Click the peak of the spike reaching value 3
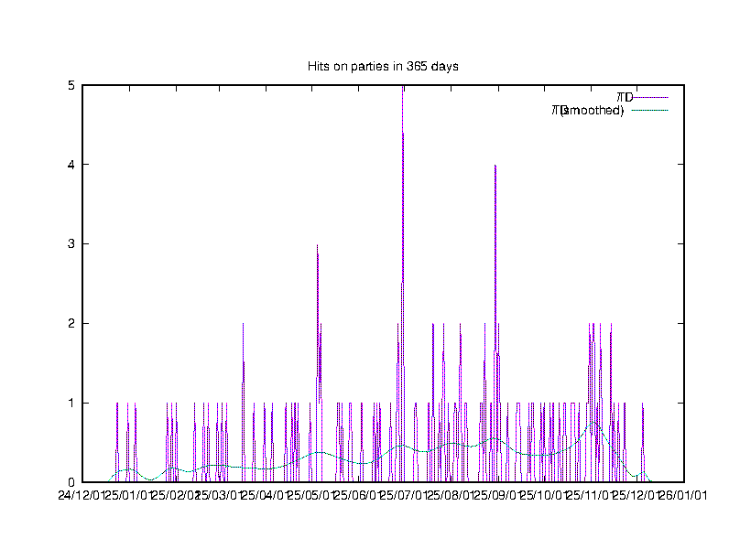The width and height of the screenshot is (729, 560). [318, 246]
